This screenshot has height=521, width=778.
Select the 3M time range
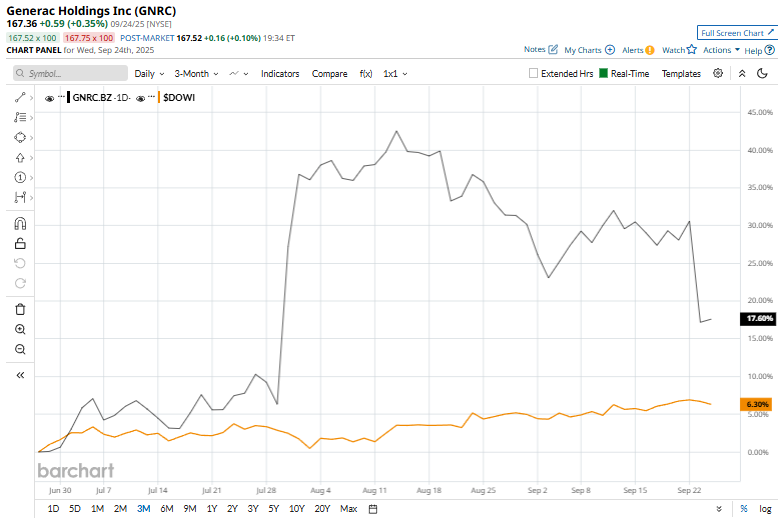pyautogui.click(x=143, y=509)
